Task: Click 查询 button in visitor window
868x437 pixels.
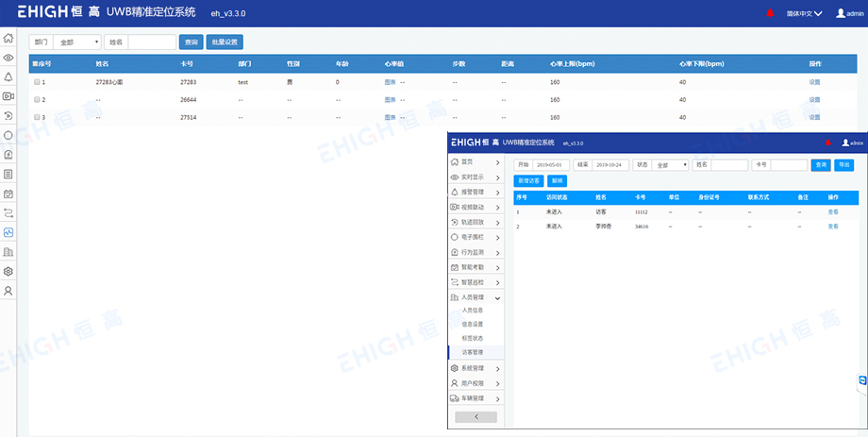Action: [821, 165]
